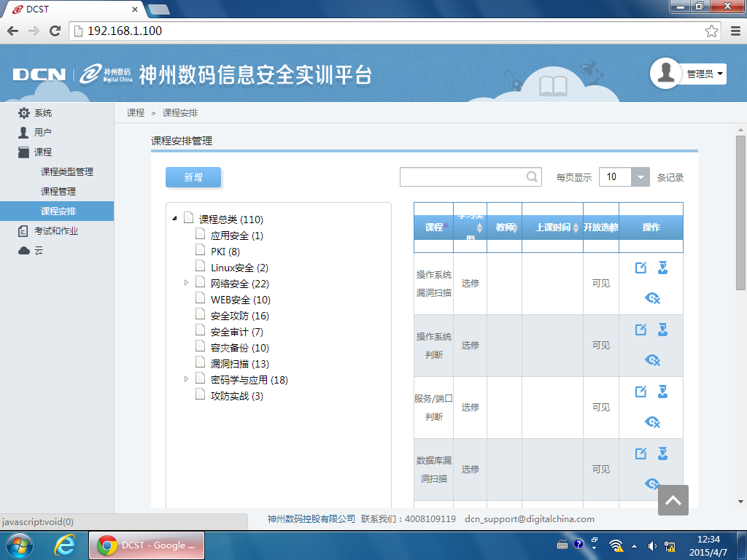The height and width of the screenshot is (560, 747).
Task: Click the search magnifier icon
Action: click(532, 177)
